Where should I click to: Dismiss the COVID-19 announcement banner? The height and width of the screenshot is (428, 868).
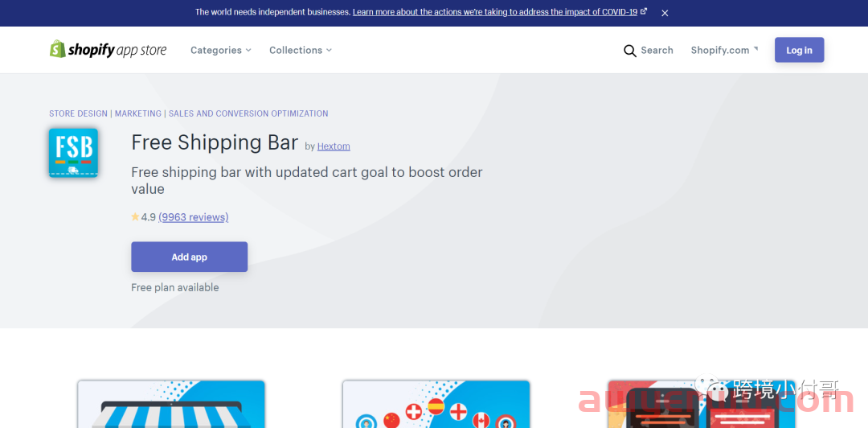point(665,13)
